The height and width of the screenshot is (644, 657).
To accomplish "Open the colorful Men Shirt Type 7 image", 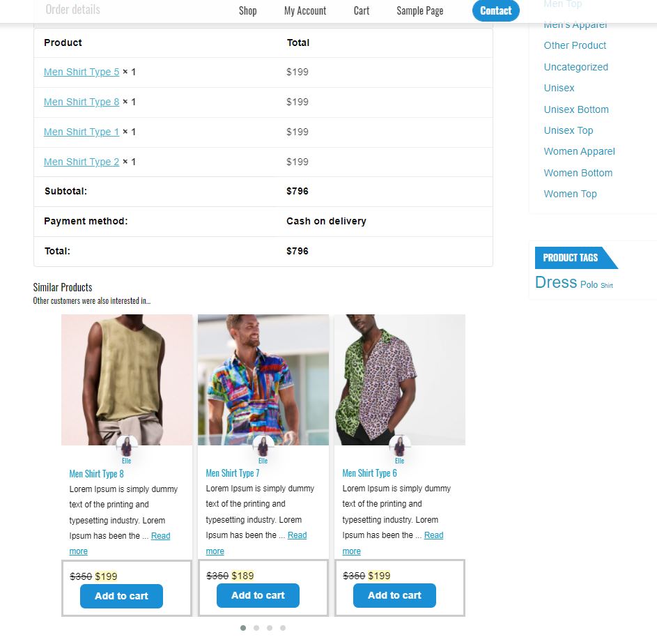I will (263, 379).
